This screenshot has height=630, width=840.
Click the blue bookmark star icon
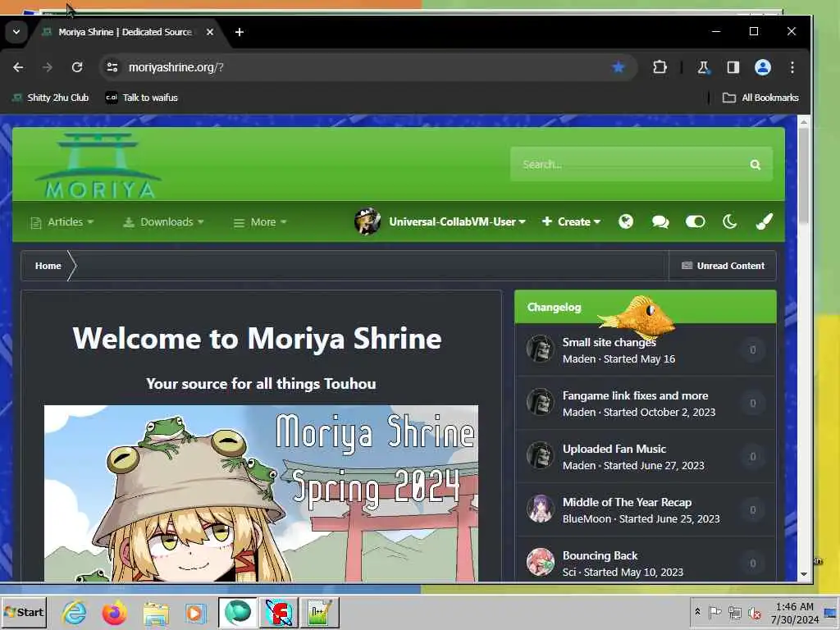tap(619, 67)
